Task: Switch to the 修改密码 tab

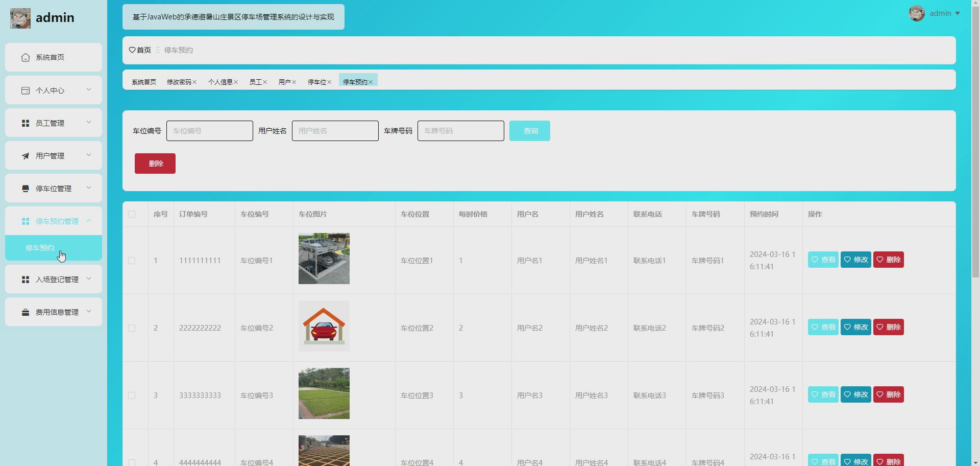Action: [x=179, y=82]
